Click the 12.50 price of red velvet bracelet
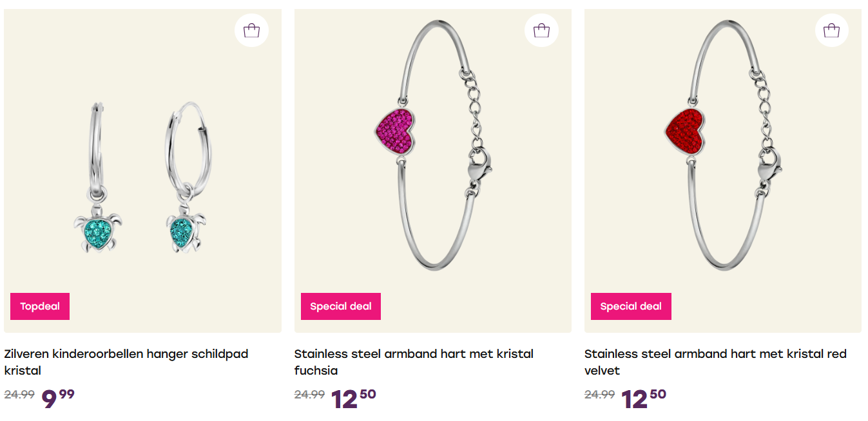 click(643, 398)
